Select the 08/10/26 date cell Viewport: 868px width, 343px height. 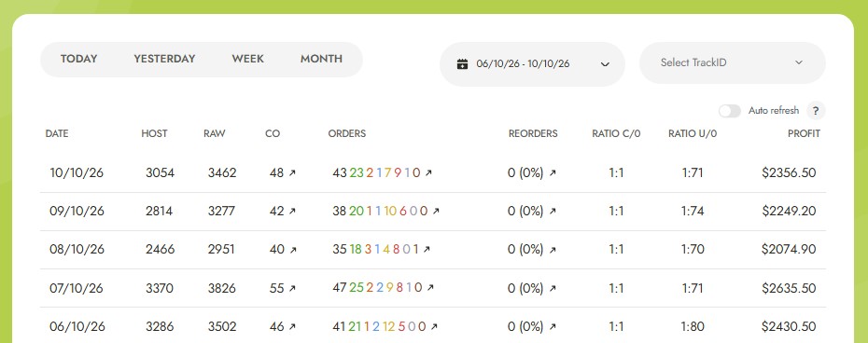point(77,250)
